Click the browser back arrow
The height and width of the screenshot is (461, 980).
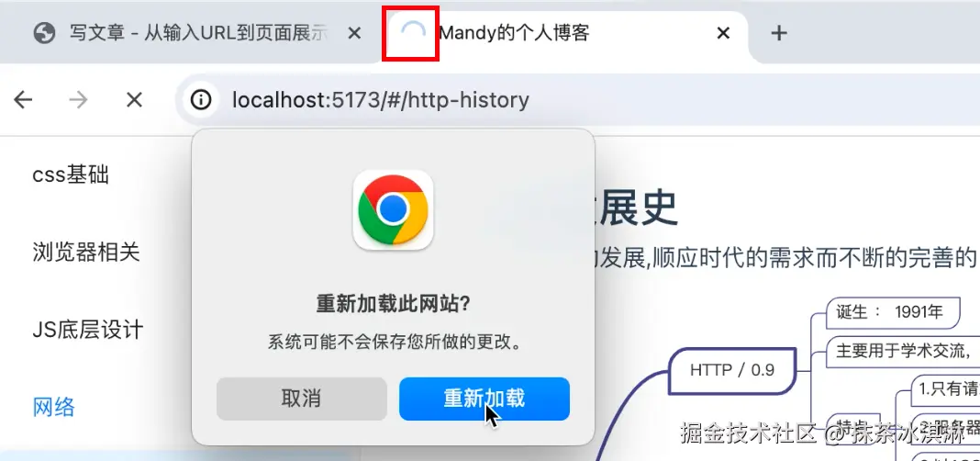pyautogui.click(x=23, y=99)
